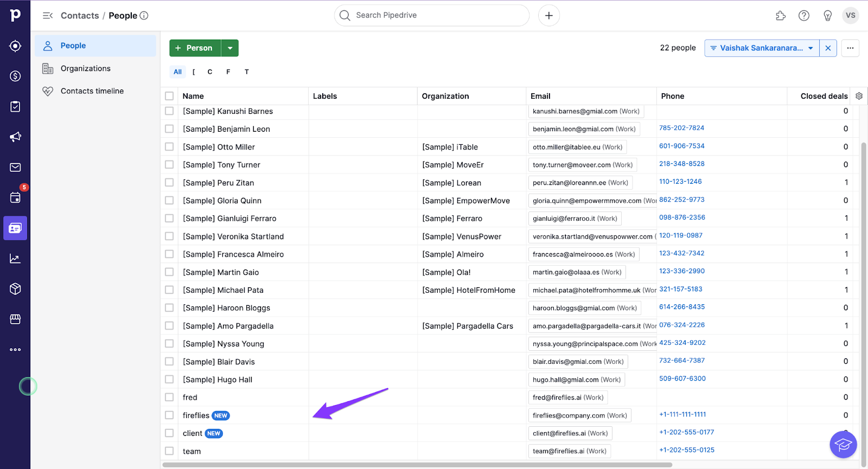Image resolution: width=868 pixels, height=469 pixels.
Task: Open the Campaigns megaphone icon in sidebar
Action: pos(15,137)
